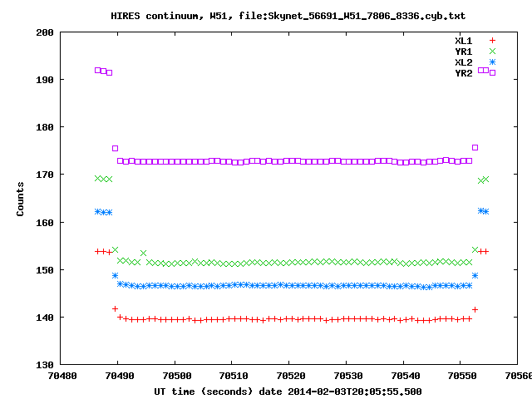Screen dimensions: 532x399
Task: Click the x-axis tick label 70530
Action: [x=348, y=376]
